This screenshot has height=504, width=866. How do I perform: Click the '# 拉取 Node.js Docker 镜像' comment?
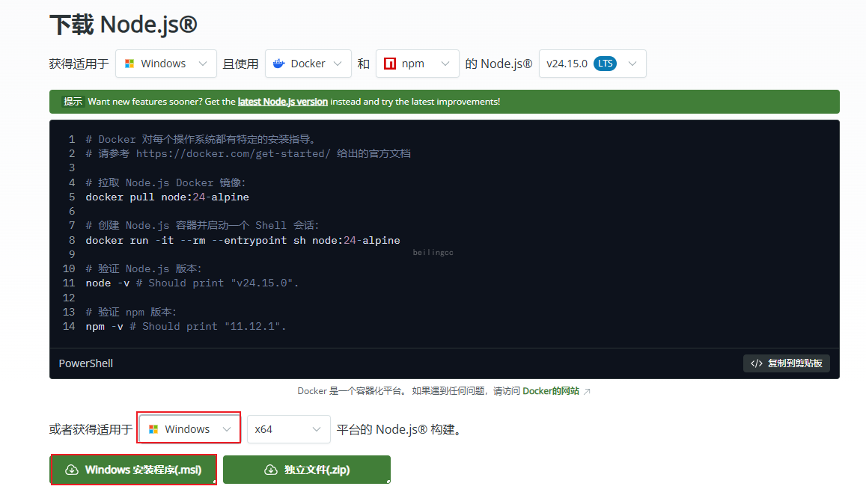pos(165,182)
